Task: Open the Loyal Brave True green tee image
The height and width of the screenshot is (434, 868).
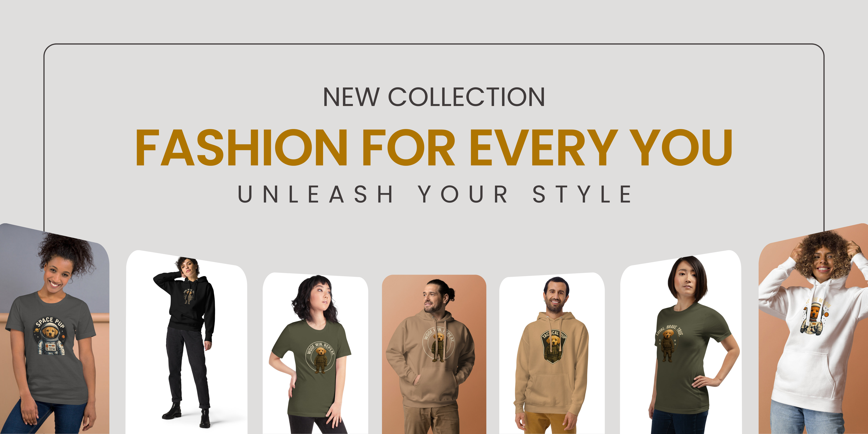Action: 681,342
